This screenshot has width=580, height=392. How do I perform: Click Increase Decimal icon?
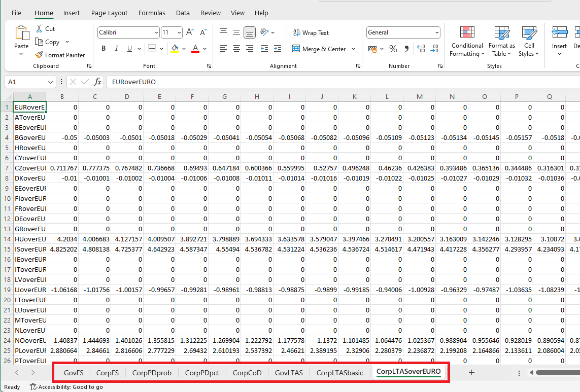pos(421,49)
